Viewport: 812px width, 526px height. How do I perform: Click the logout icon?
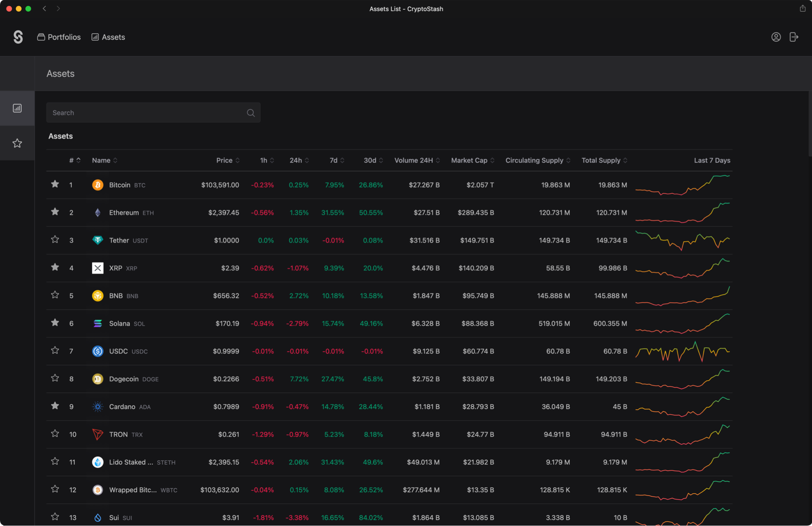(x=794, y=37)
